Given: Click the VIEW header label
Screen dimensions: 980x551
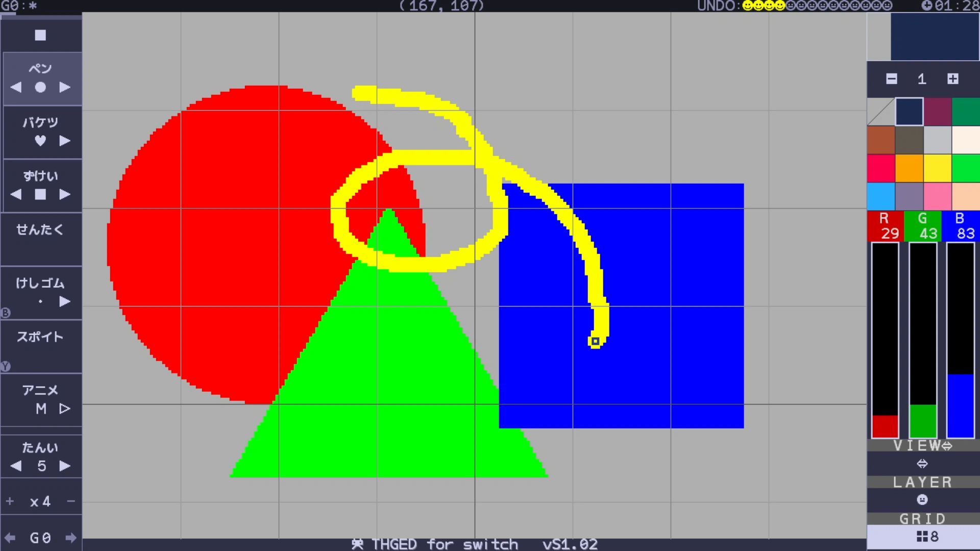Looking at the screenshot, I should tap(923, 445).
